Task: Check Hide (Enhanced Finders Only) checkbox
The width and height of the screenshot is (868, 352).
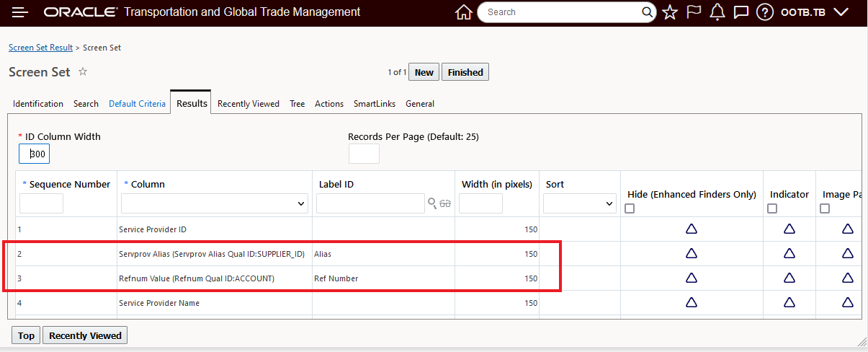Action: pyautogui.click(x=630, y=208)
